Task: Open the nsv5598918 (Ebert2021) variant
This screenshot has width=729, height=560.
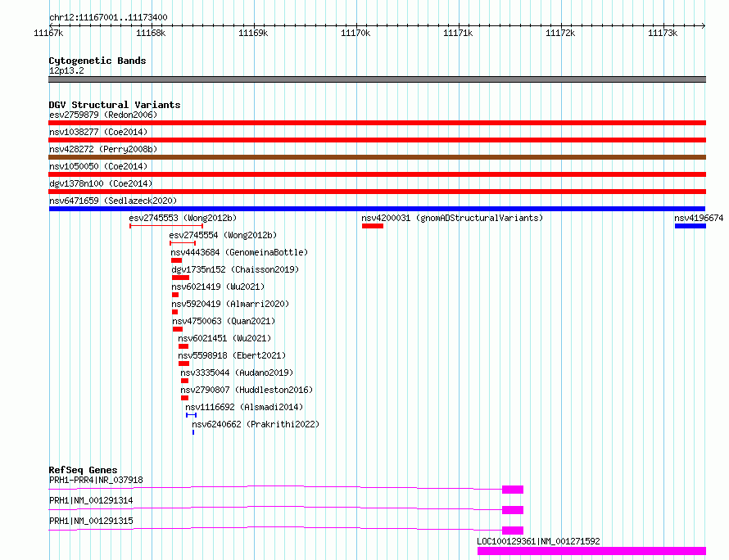Action: coord(232,355)
